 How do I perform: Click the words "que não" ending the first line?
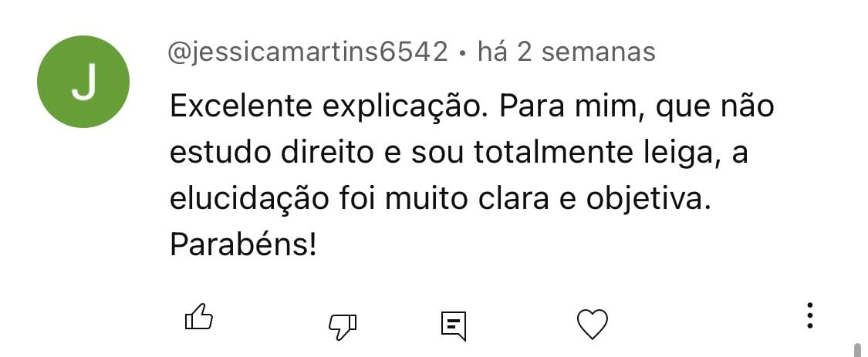(714, 107)
